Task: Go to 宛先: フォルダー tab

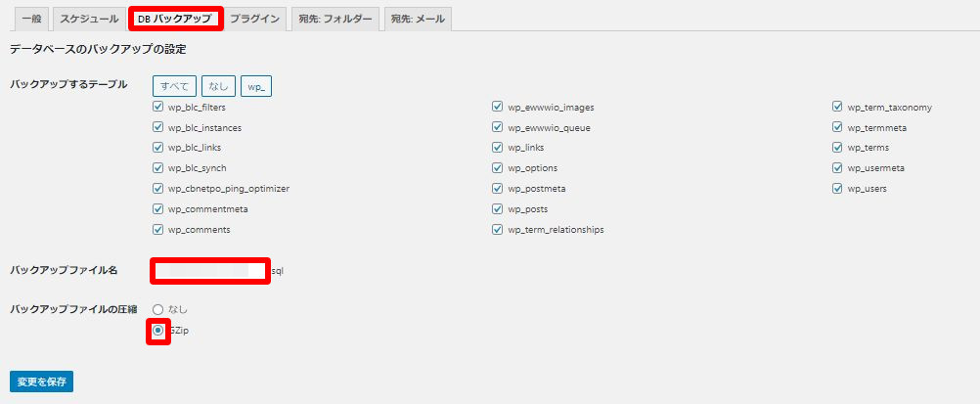Action: [x=335, y=19]
